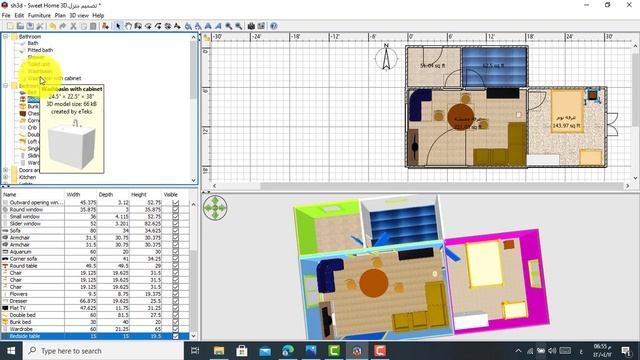
Task: Click Add furniture to home icon
Action: coord(105,26)
